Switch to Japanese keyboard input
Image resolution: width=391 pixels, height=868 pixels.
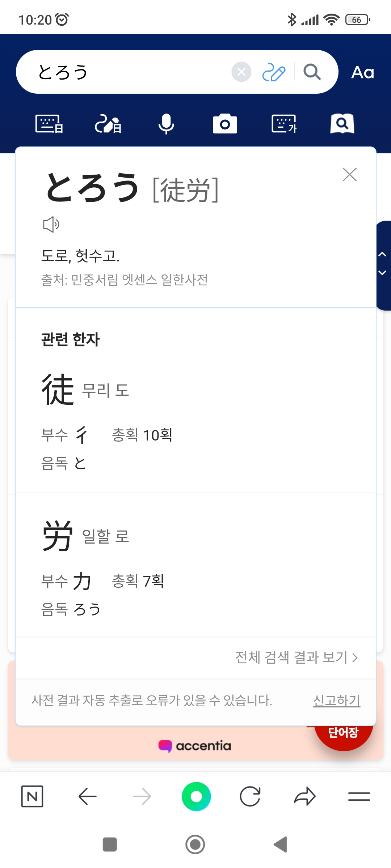[49, 124]
